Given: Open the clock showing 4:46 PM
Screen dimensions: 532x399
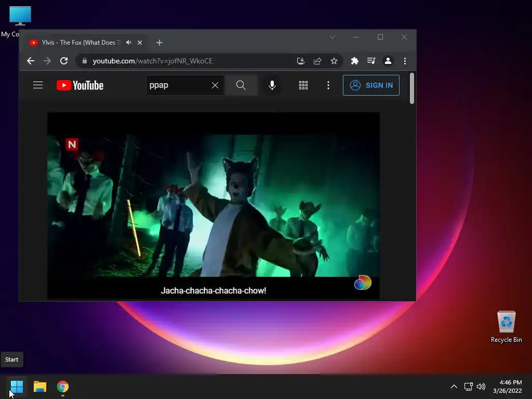Looking at the screenshot, I should point(507,387).
